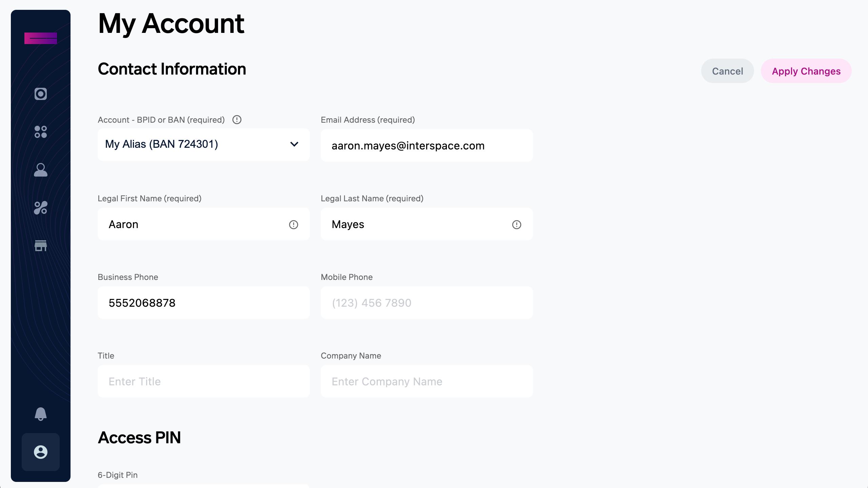Click the Mobile Phone input field

(x=427, y=303)
